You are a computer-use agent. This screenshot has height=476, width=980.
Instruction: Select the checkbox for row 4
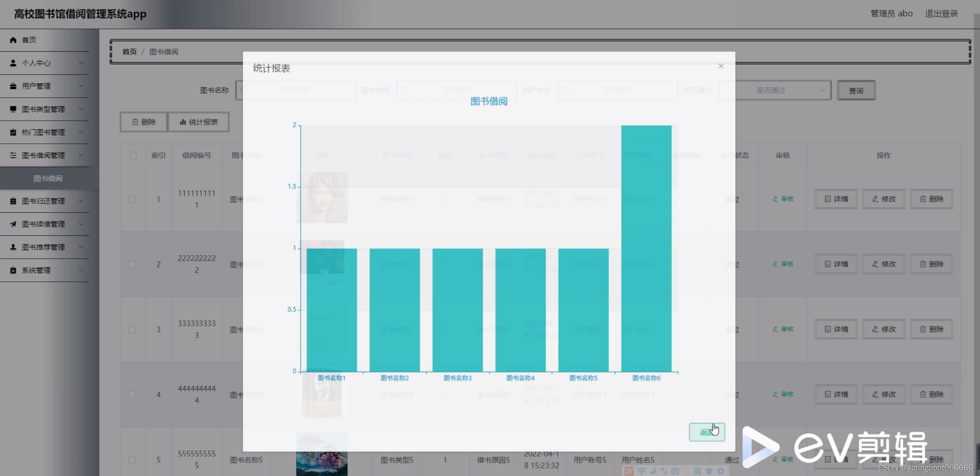click(132, 395)
